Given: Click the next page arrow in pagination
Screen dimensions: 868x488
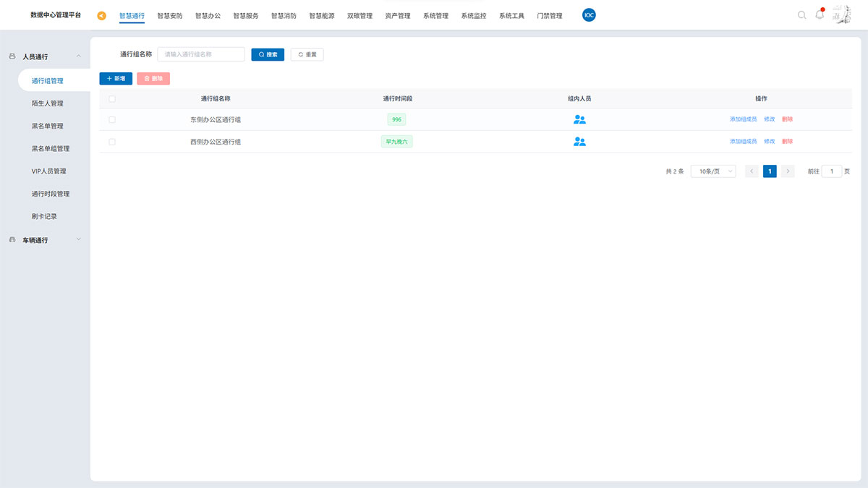Looking at the screenshot, I should point(788,171).
